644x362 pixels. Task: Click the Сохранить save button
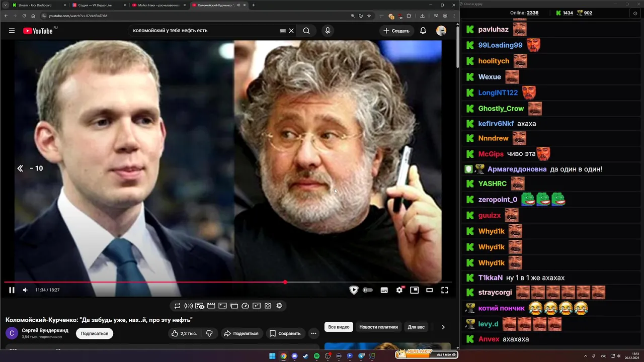tap(285, 333)
